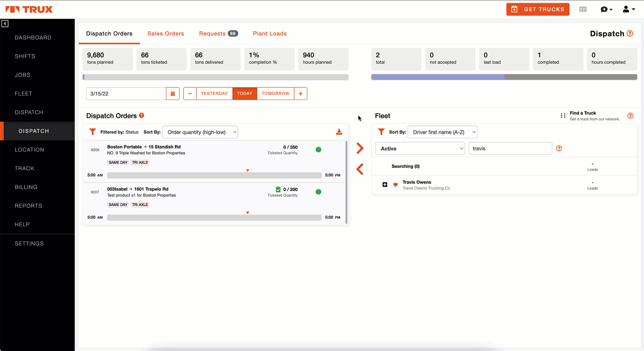Click the time marker on order 9006 timeline
The image size is (644, 351).
click(248, 171)
